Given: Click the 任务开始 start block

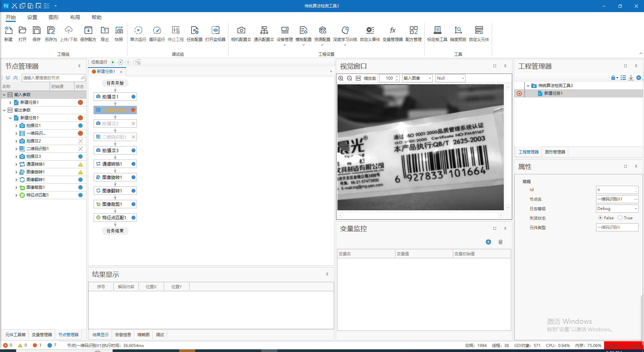Looking at the screenshot, I should (115, 83).
